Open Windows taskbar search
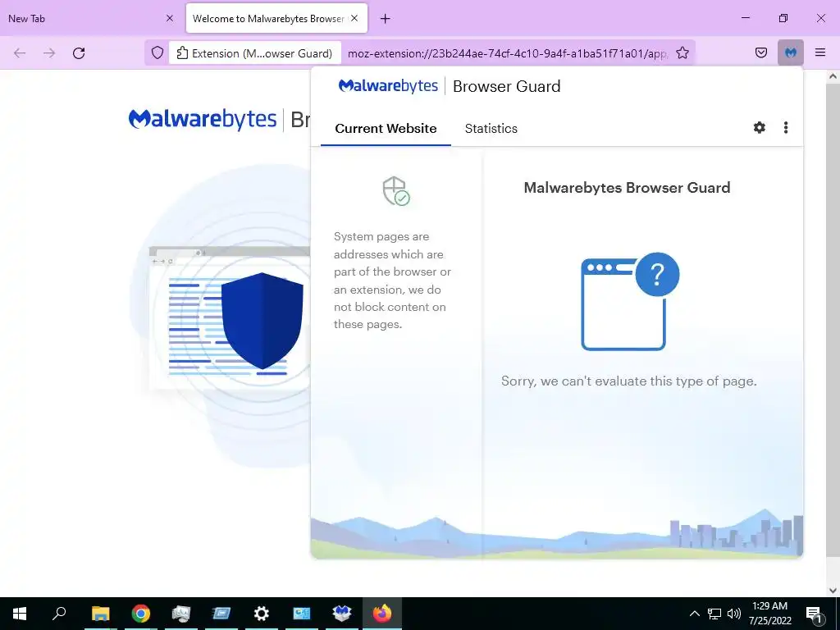 coord(59,614)
